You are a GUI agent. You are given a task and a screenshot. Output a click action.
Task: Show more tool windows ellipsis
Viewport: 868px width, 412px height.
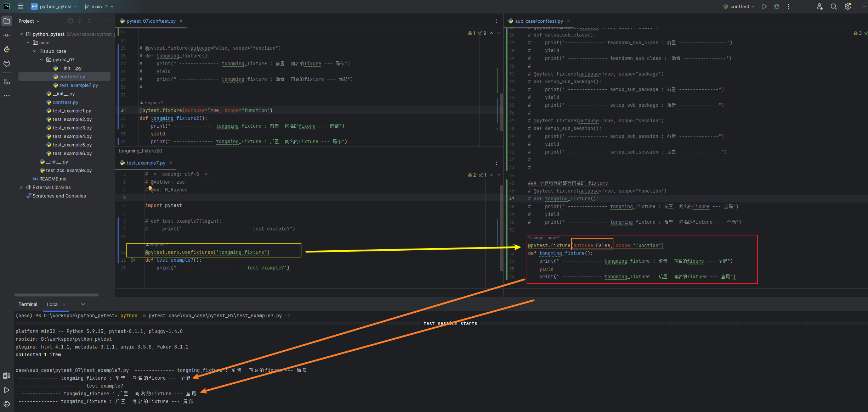[x=7, y=96]
